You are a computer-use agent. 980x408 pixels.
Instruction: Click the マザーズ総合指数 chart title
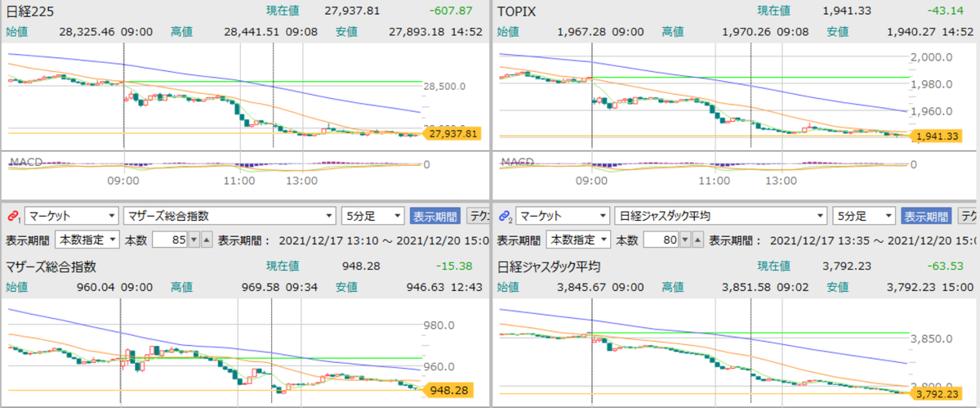[x=51, y=267]
